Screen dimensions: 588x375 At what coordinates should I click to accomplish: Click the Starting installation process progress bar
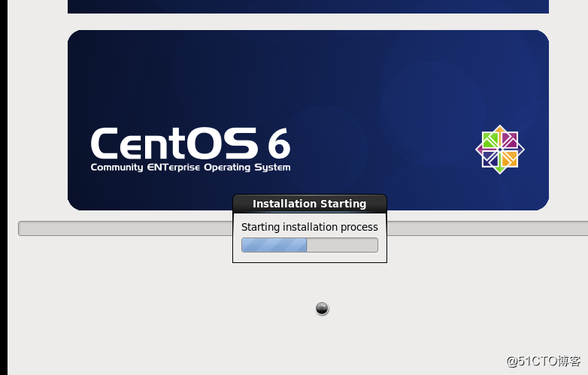309,245
